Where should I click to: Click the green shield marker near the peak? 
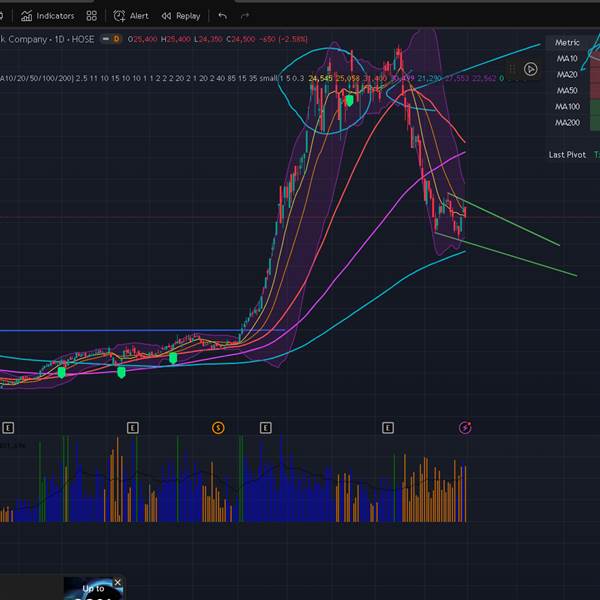pyautogui.click(x=349, y=100)
